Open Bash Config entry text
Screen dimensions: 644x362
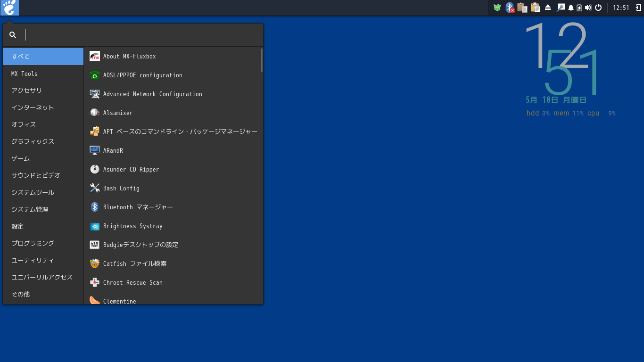121,188
